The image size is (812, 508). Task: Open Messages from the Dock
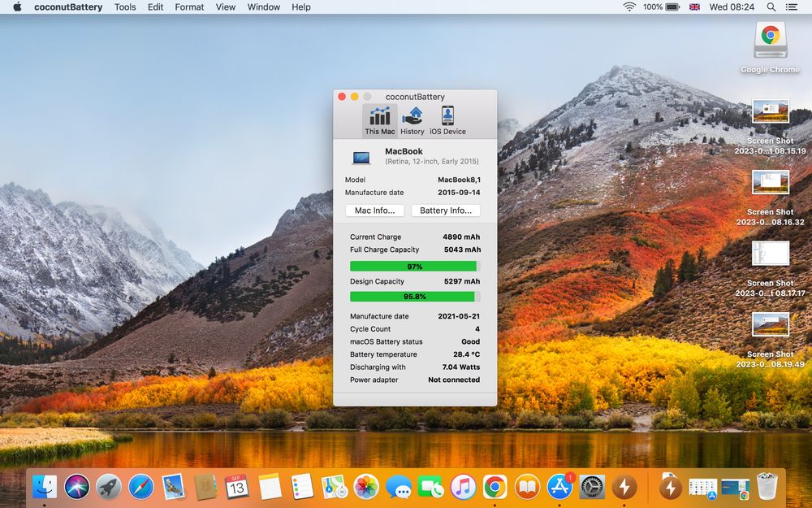[x=398, y=487]
